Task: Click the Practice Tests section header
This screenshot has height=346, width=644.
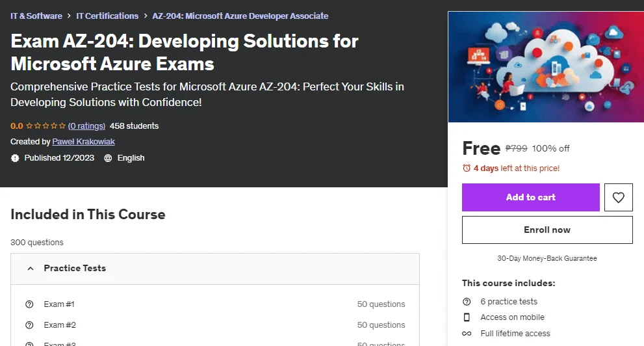Action: [x=215, y=269]
